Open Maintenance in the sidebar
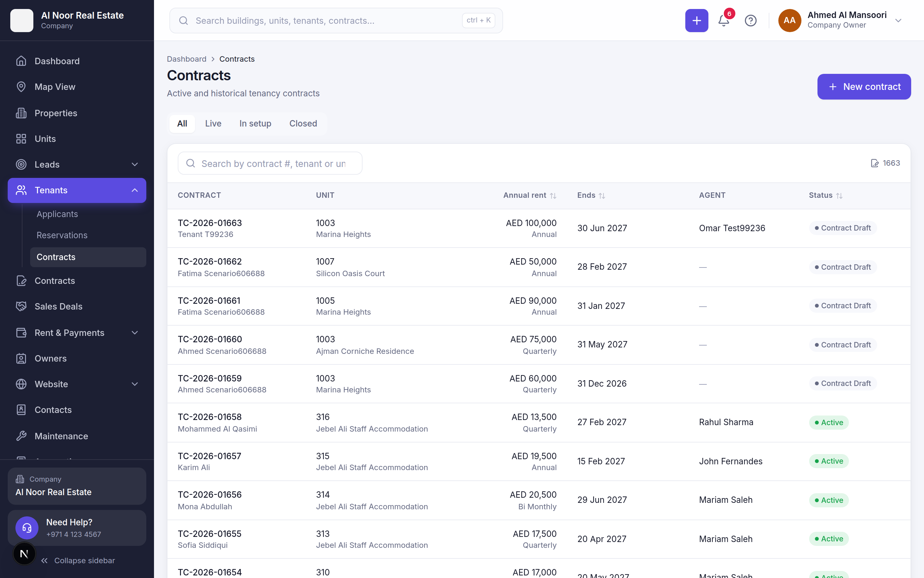Screen dimensions: 924x578 [77, 436]
